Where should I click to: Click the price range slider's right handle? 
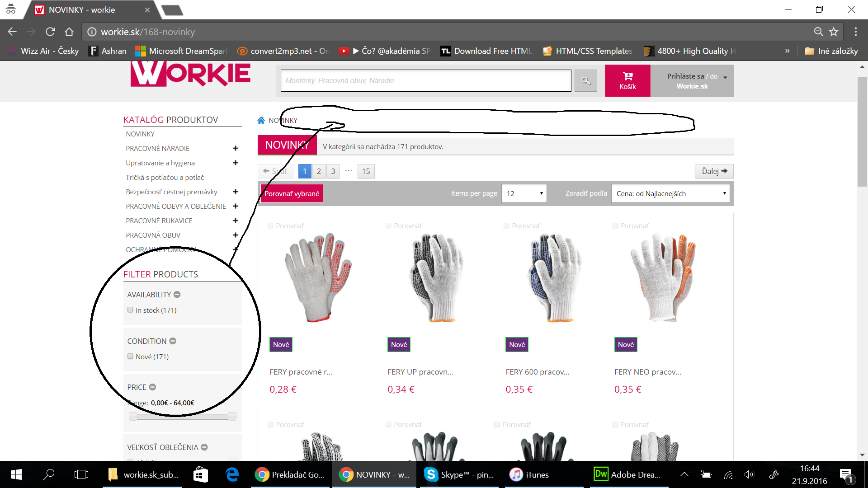pyautogui.click(x=232, y=417)
